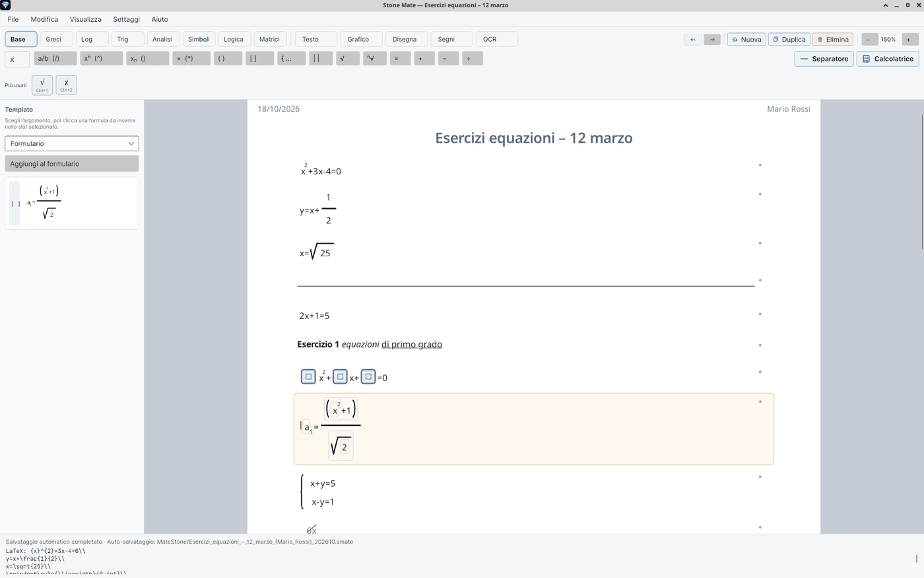The height and width of the screenshot is (578, 924).
Task: Click the Duplica button
Action: (x=789, y=40)
